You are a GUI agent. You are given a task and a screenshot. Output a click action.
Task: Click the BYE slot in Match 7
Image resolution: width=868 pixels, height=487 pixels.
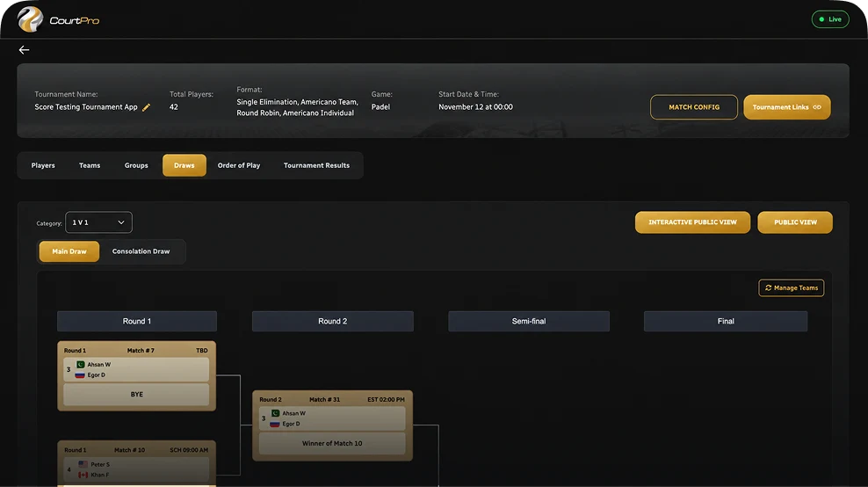click(x=137, y=395)
